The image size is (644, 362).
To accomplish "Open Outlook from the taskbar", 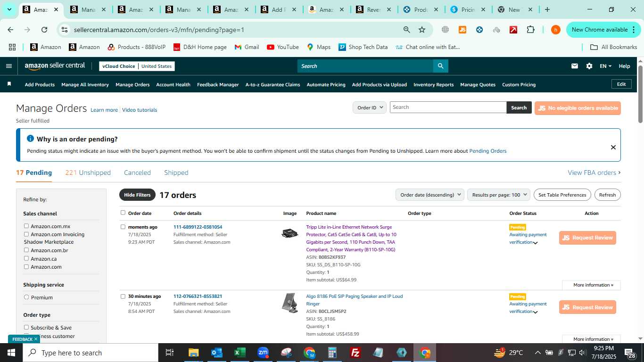I will 216,353.
